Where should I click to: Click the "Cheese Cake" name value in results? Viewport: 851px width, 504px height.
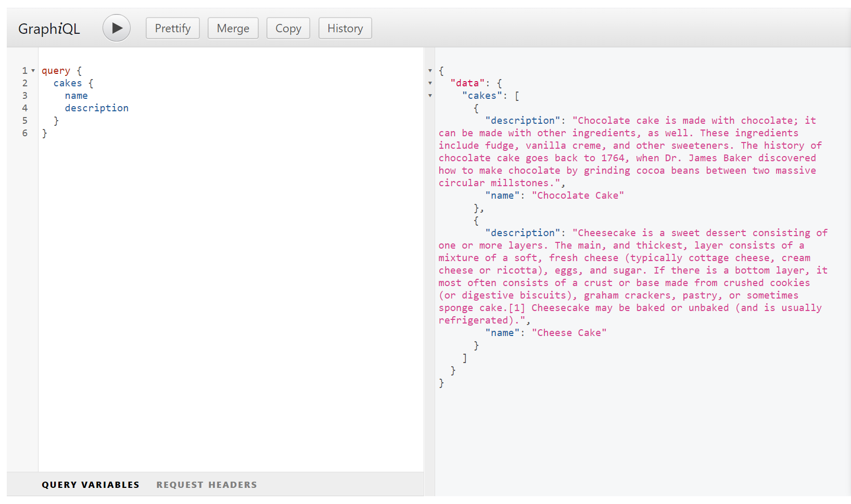569,332
